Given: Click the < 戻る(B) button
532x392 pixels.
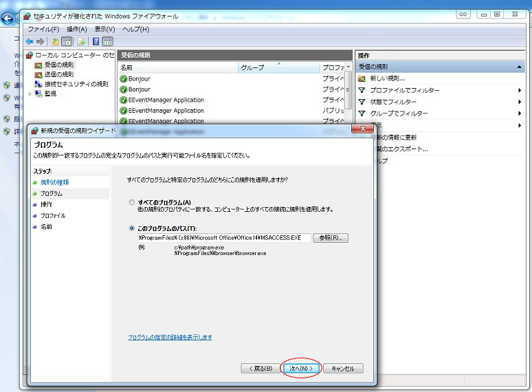Looking at the screenshot, I should pyautogui.click(x=261, y=368).
